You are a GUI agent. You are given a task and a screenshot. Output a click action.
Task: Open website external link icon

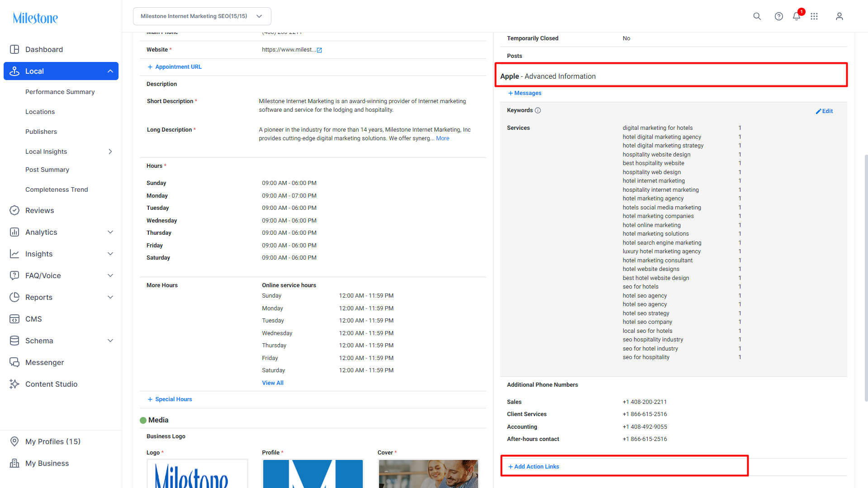coord(319,50)
